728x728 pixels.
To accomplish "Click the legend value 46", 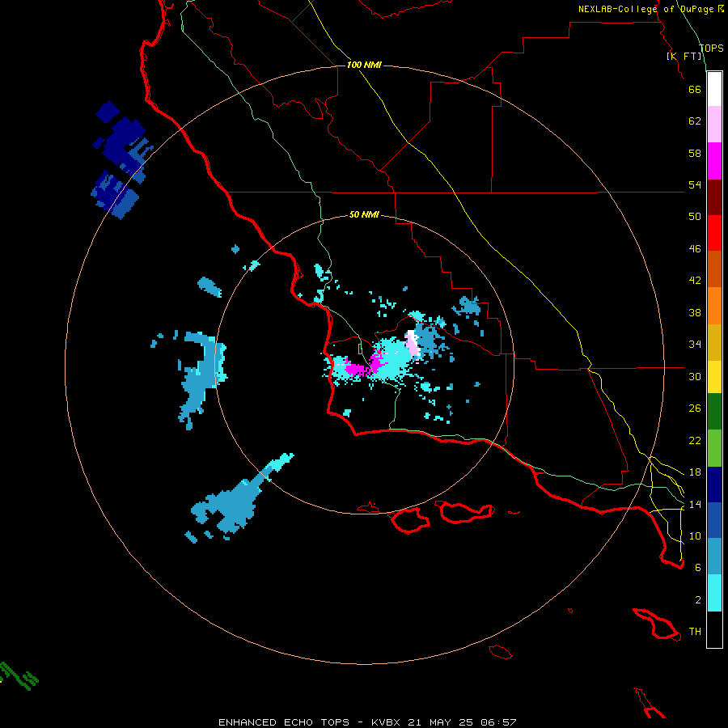I will pos(695,249).
